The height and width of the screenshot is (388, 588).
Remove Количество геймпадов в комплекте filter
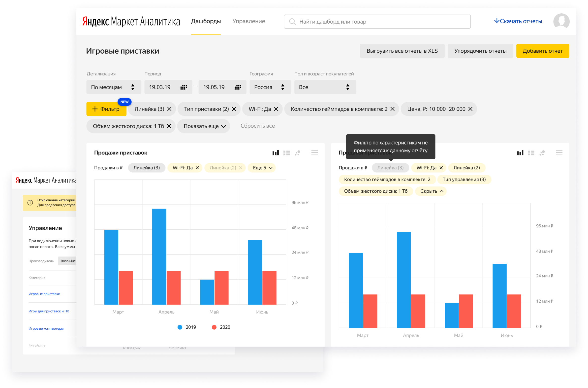392,109
